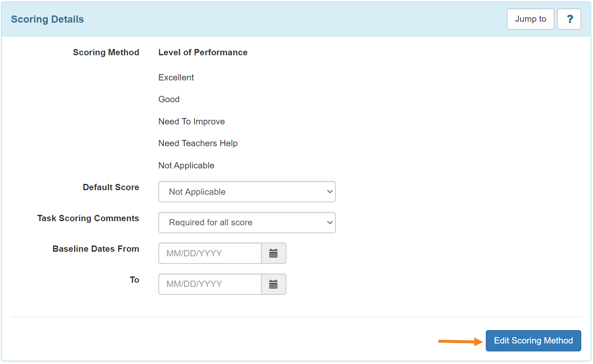The height and width of the screenshot is (364, 593).
Task: Select the Excellent performance level text
Action: (176, 77)
